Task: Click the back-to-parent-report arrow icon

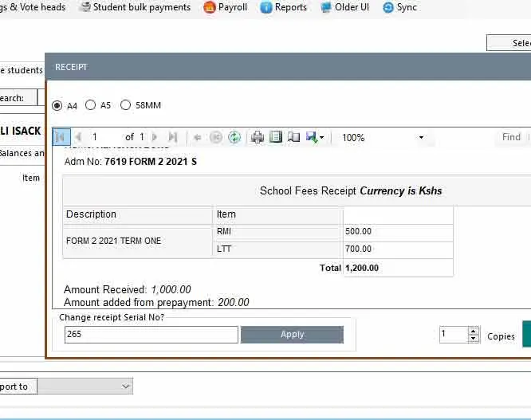Action: (x=197, y=137)
